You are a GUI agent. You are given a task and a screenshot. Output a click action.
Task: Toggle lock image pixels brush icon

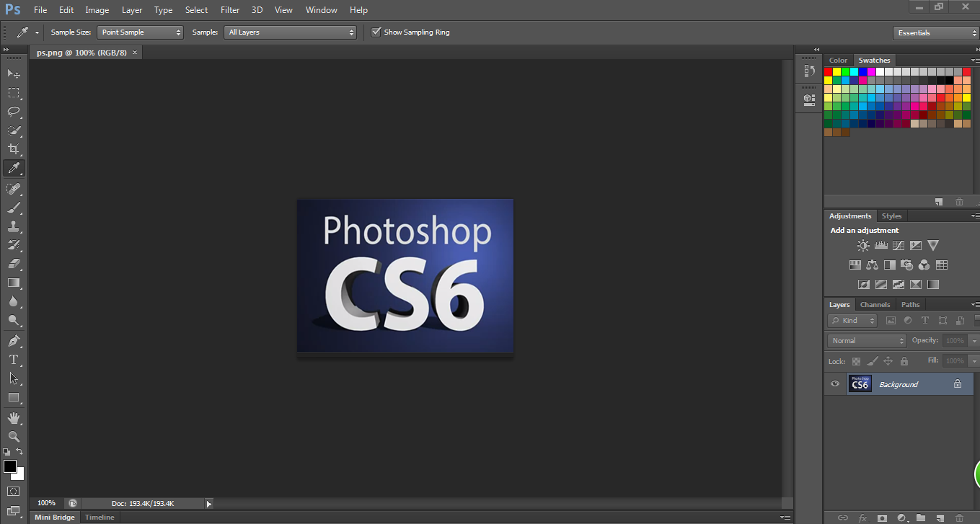(x=873, y=361)
